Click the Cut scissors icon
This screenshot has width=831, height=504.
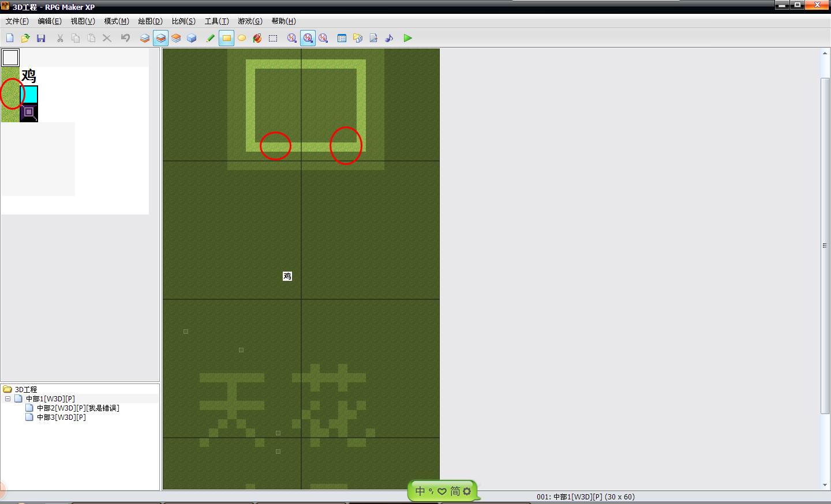click(x=60, y=38)
